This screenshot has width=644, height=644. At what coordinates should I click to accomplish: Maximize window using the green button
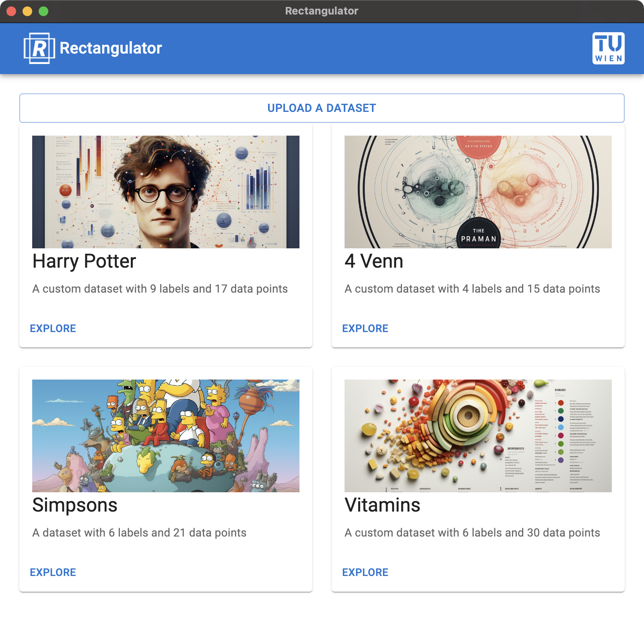(43, 11)
